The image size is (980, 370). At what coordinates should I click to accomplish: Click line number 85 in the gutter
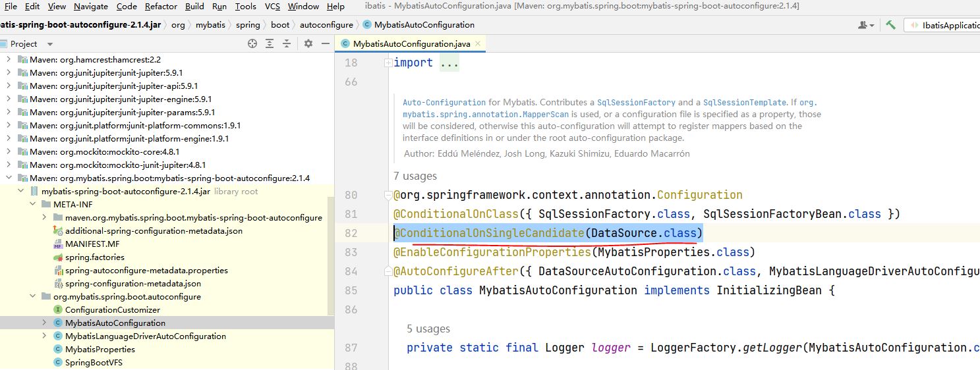click(351, 290)
